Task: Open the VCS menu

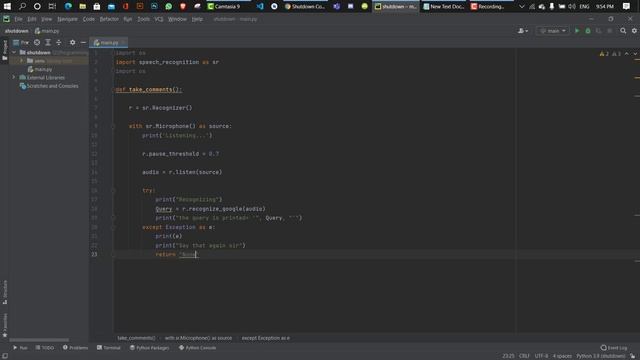Action: click(x=159, y=19)
